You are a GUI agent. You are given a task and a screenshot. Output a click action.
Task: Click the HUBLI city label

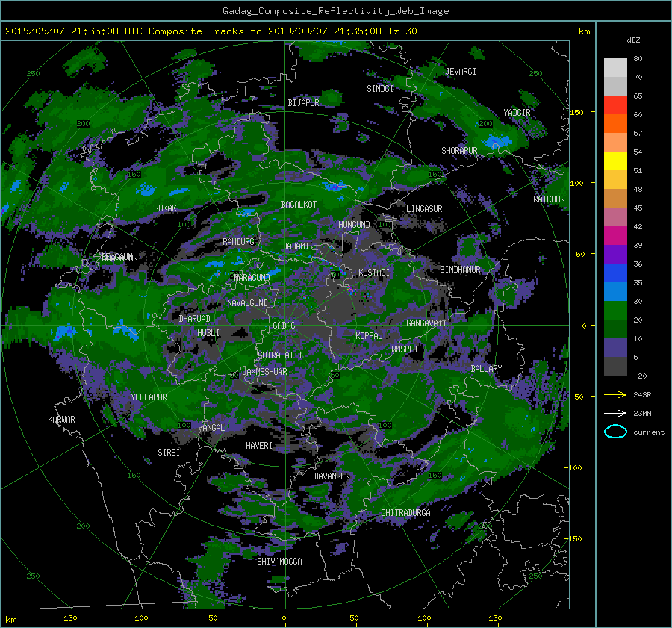[x=208, y=333]
